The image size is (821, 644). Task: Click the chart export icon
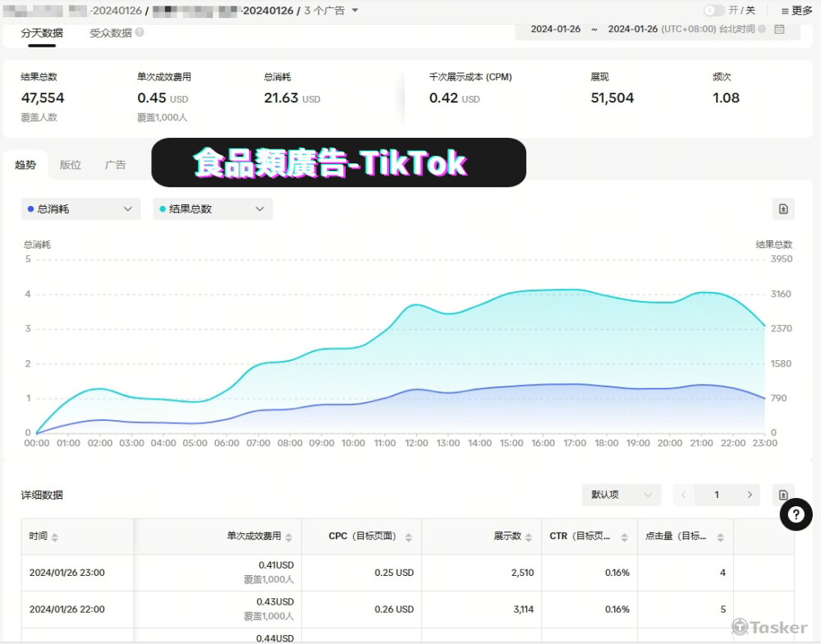783,208
